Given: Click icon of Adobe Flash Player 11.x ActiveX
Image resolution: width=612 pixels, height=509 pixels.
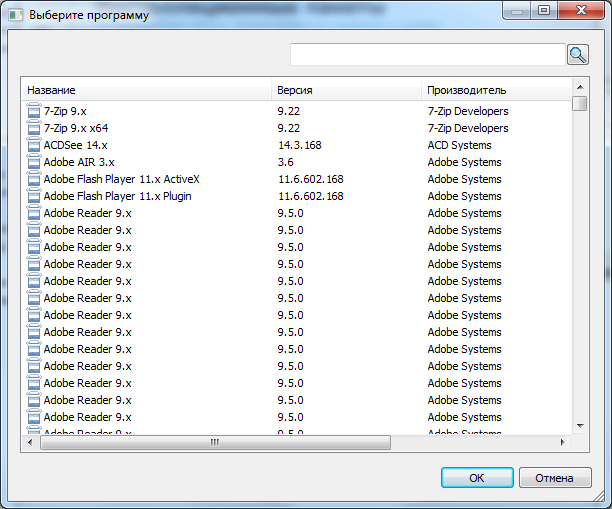Looking at the screenshot, I should 34,179.
